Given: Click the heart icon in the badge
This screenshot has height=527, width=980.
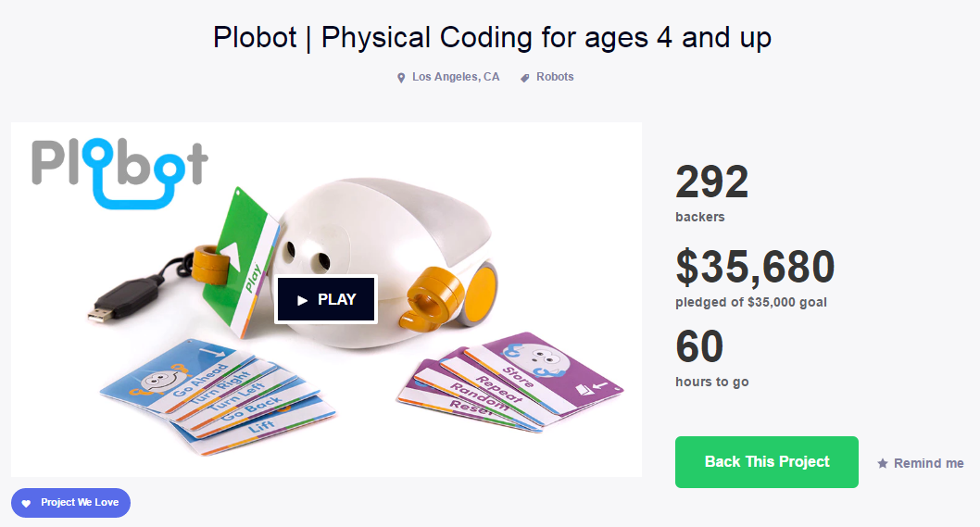Looking at the screenshot, I should point(26,503).
